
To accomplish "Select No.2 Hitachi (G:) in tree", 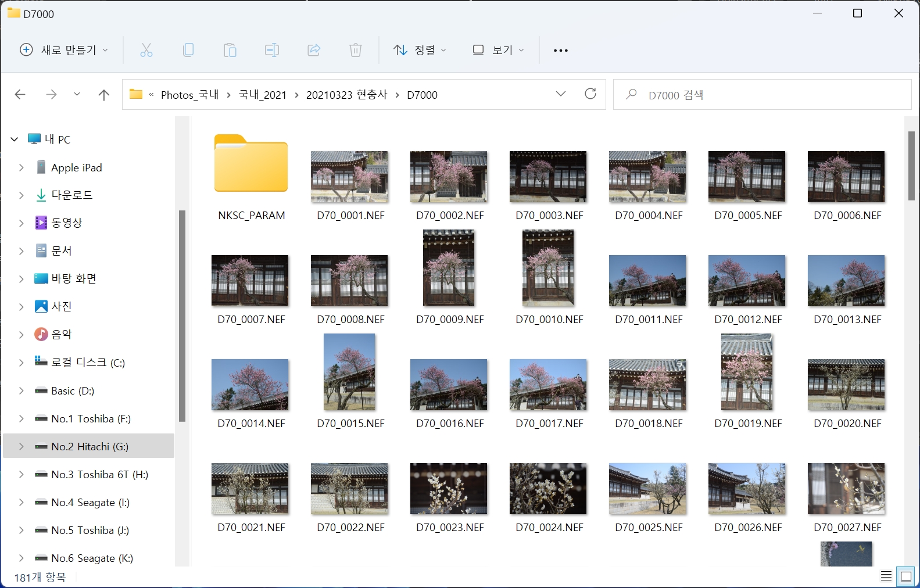I will (89, 446).
